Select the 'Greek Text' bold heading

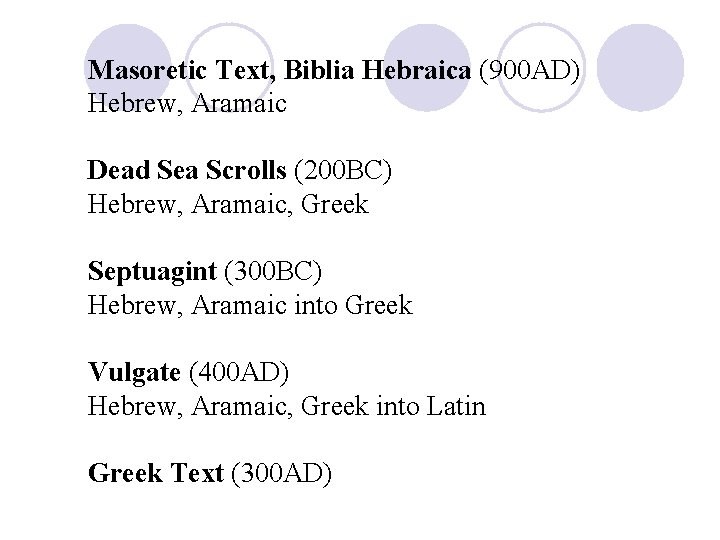(155, 473)
